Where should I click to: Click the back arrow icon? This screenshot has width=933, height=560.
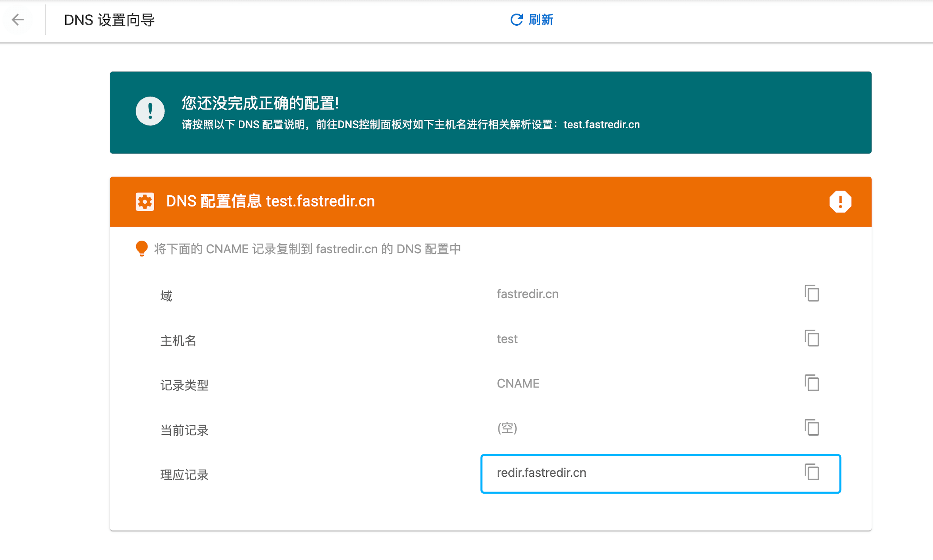click(18, 20)
